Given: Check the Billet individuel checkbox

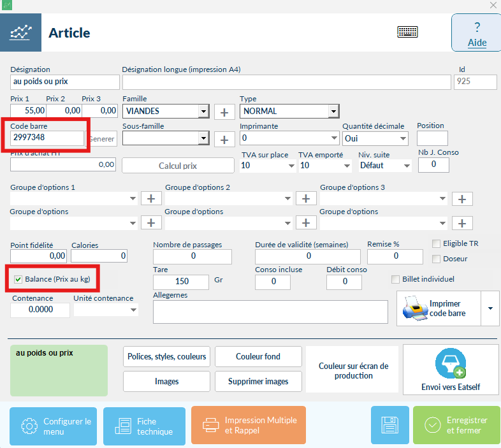Looking at the screenshot, I should pyautogui.click(x=396, y=279).
